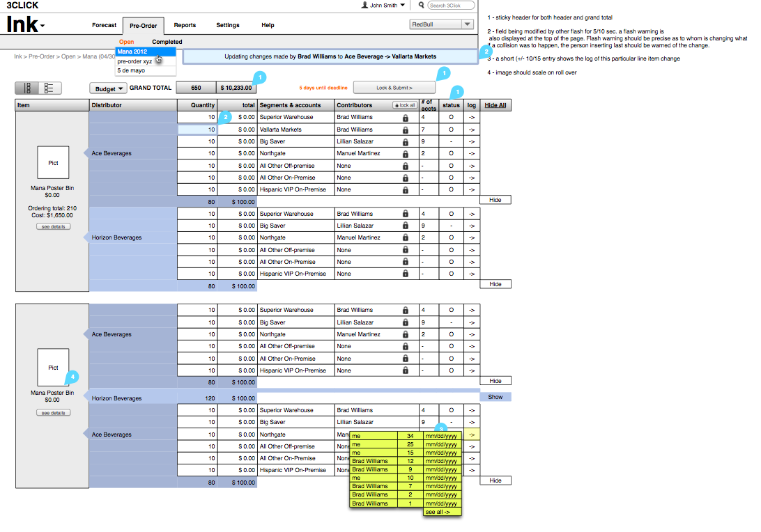Image resolution: width=761 pixels, height=532 pixels.
Task: Open All Other Off-premise log arrow in expanded Horizon group
Action: tap(472, 250)
